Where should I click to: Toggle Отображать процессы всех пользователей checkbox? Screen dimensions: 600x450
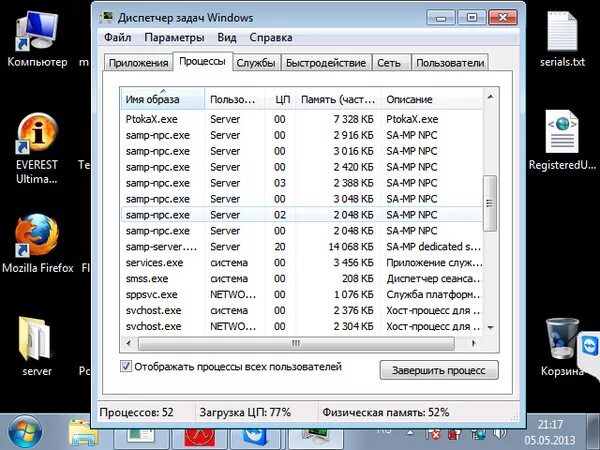pos(126,367)
